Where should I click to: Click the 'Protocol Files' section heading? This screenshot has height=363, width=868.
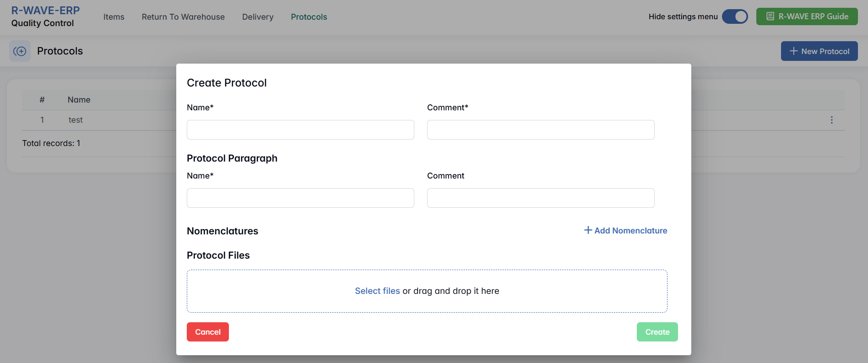pyautogui.click(x=218, y=255)
